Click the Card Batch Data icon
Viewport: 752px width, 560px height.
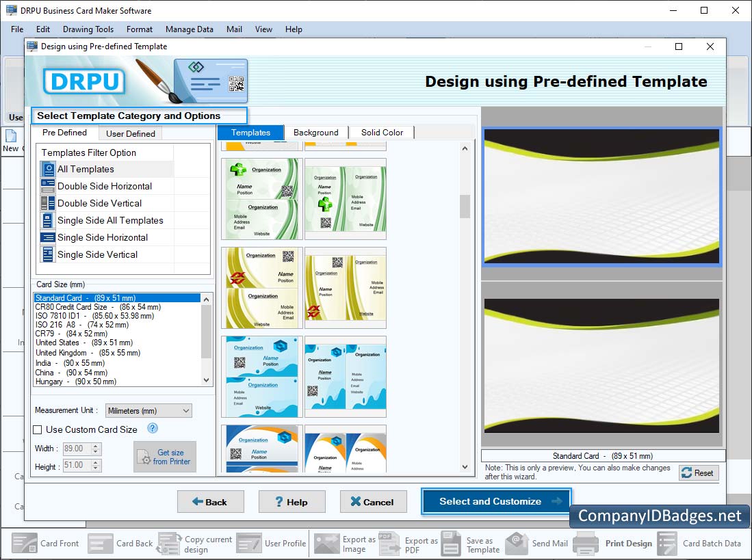[x=667, y=543]
